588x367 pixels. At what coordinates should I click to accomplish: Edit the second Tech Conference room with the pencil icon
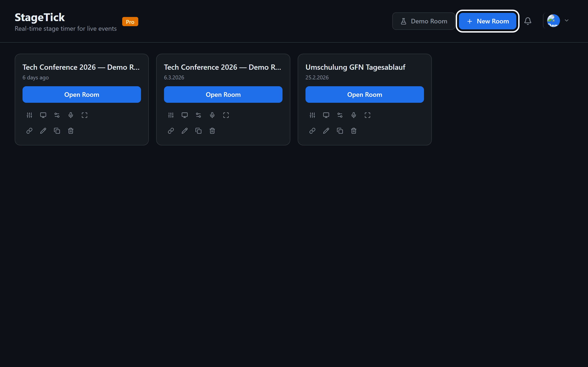[184, 131]
